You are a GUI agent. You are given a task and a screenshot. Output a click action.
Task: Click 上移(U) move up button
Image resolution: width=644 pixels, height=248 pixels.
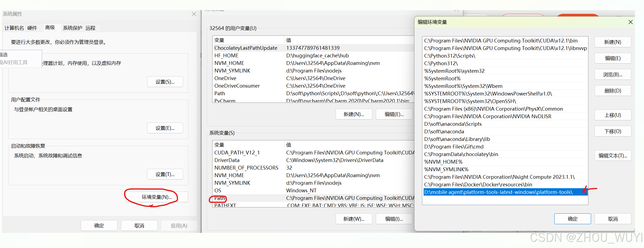[x=613, y=115]
